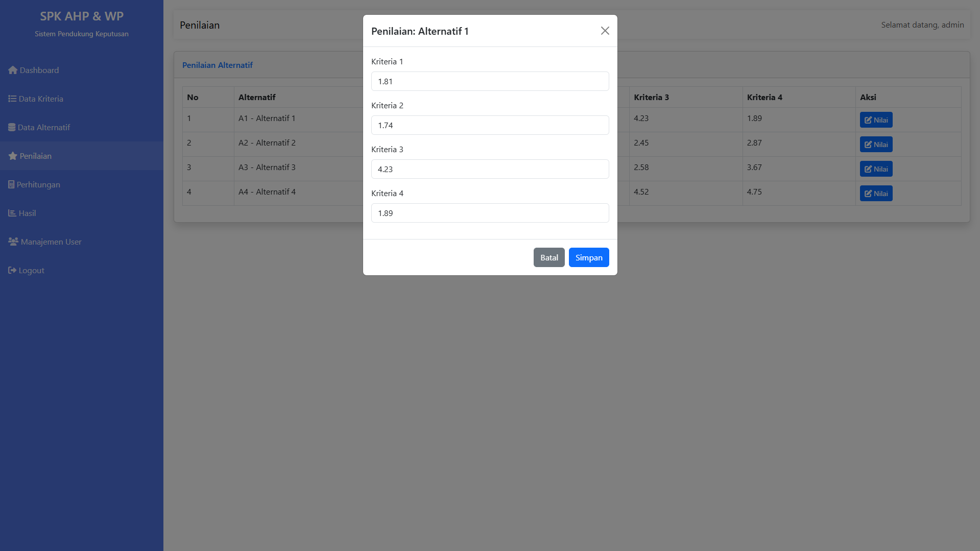
Task: Click Nilai button for A3 - Alternatif 3
Action: pyautogui.click(x=876, y=170)
